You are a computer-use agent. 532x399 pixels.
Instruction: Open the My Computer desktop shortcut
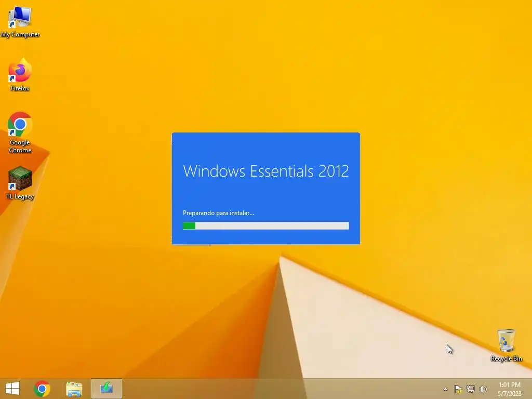(x=20, y=21)
